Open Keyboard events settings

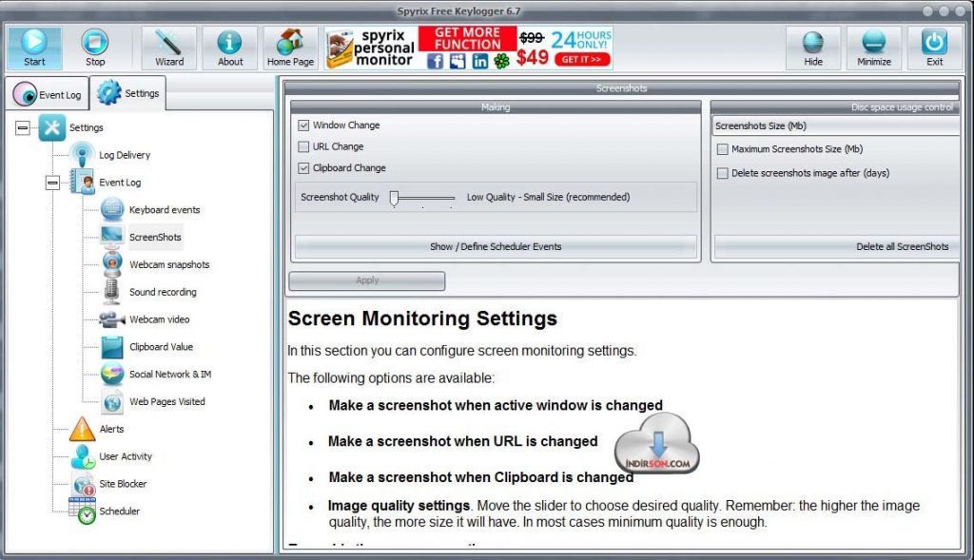point(165,210)
